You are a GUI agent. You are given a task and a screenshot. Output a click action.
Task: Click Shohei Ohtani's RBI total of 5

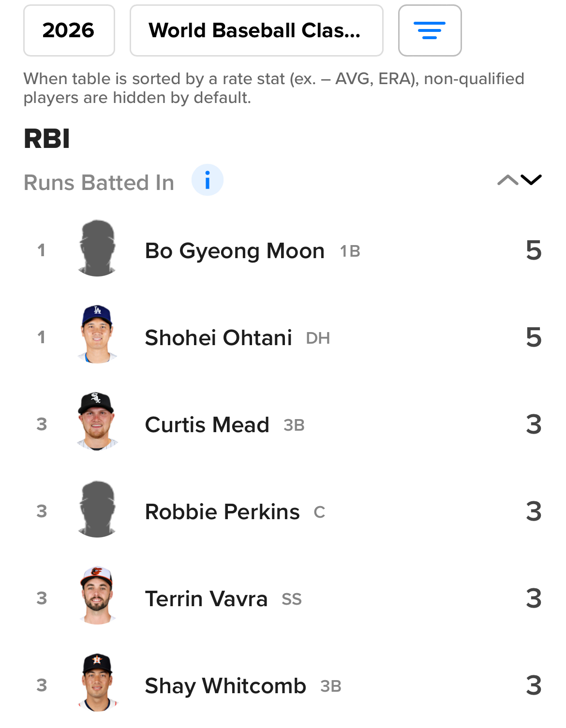(x=533, y=337)
